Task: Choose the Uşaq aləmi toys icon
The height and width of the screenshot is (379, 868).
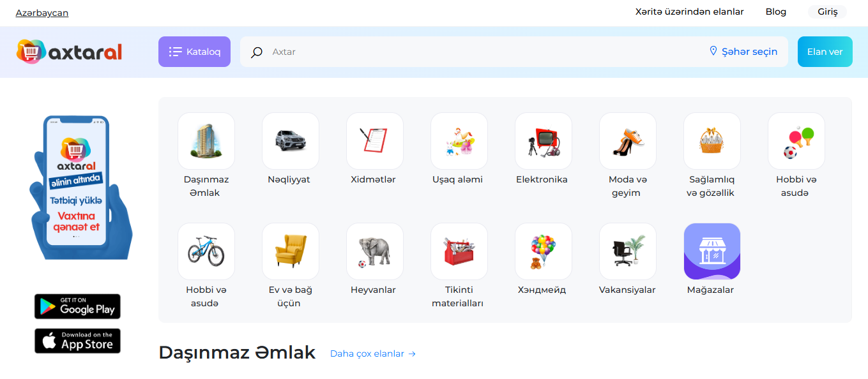Action: (x=459, y=141)
